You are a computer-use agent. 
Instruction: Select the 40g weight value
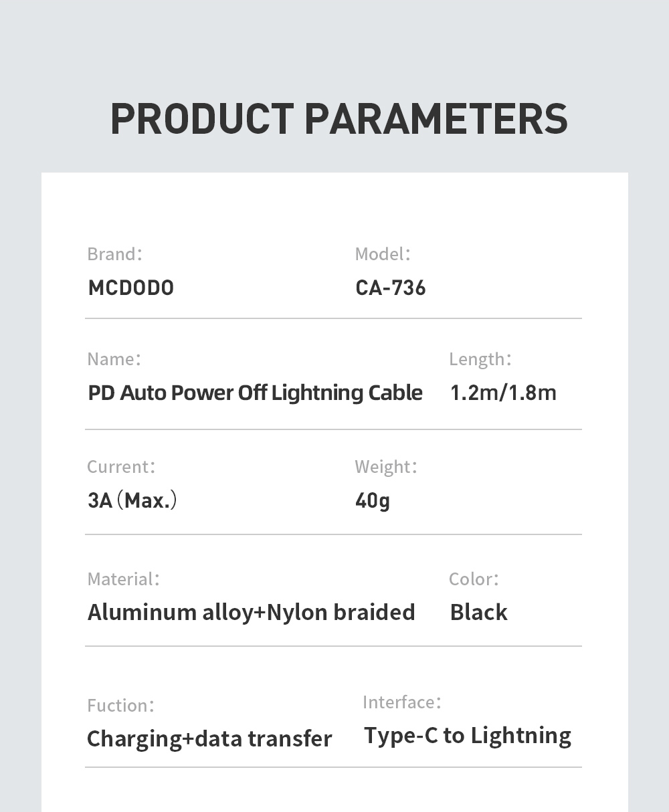[373, 500]
